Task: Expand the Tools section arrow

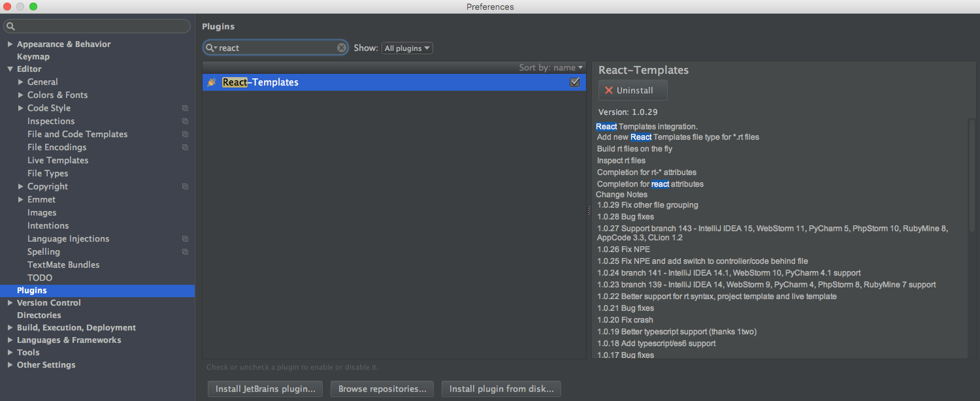Action: [x=10, y=353]
